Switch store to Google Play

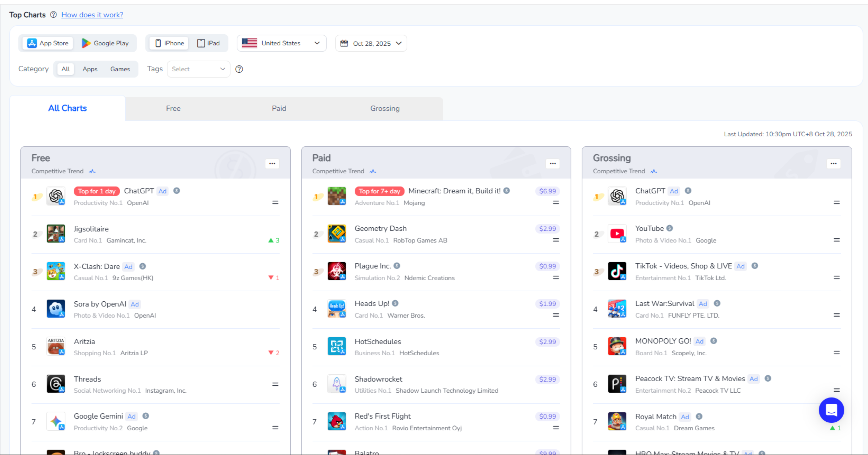(105, 43)
